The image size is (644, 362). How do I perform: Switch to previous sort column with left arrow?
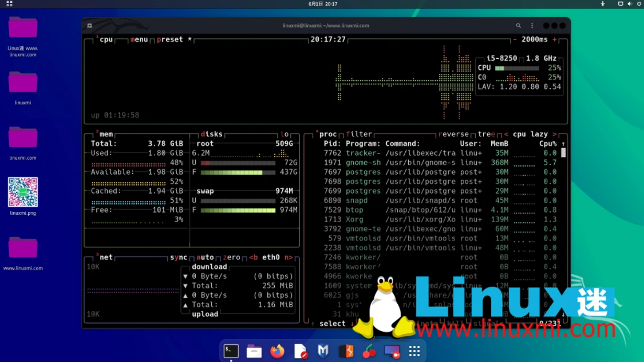point(506,134)
